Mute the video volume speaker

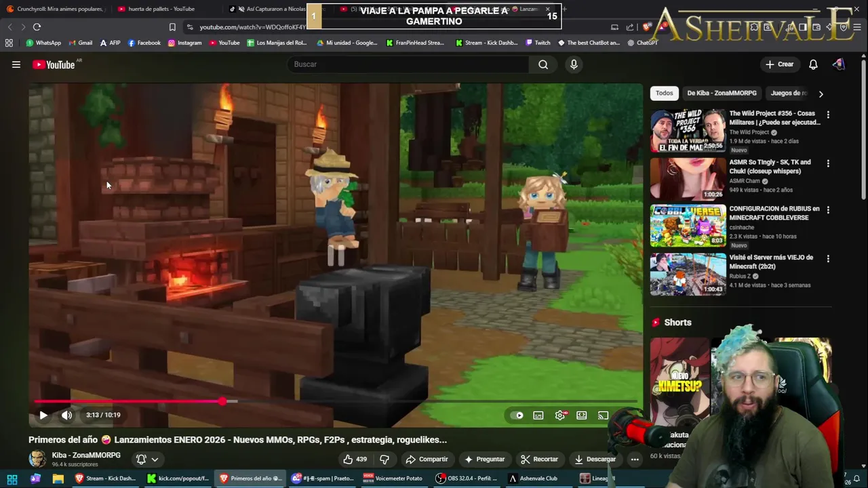(66, 415)
